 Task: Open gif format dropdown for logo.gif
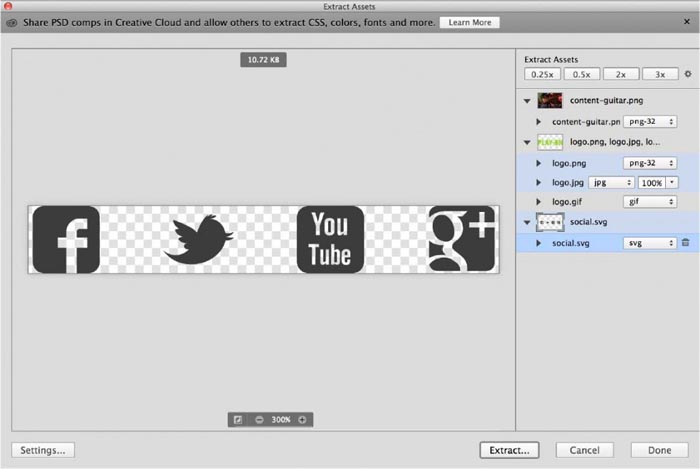pos(650,202)
